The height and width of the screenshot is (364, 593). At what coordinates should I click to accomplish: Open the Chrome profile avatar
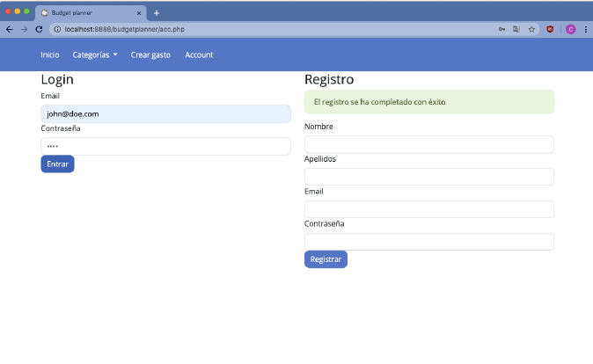coord(570,29)
